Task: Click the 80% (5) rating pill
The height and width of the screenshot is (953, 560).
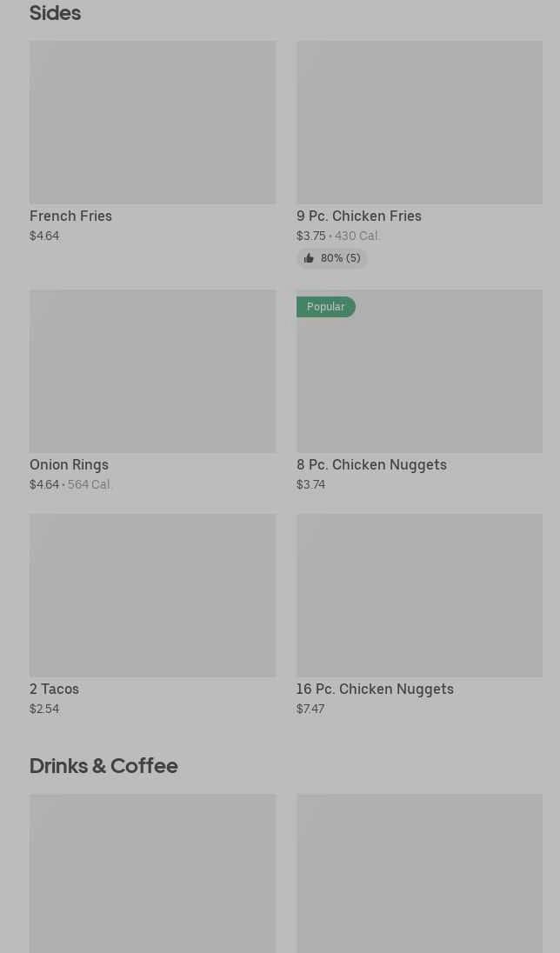Action: pyautogui.click(x=332, y=258)
